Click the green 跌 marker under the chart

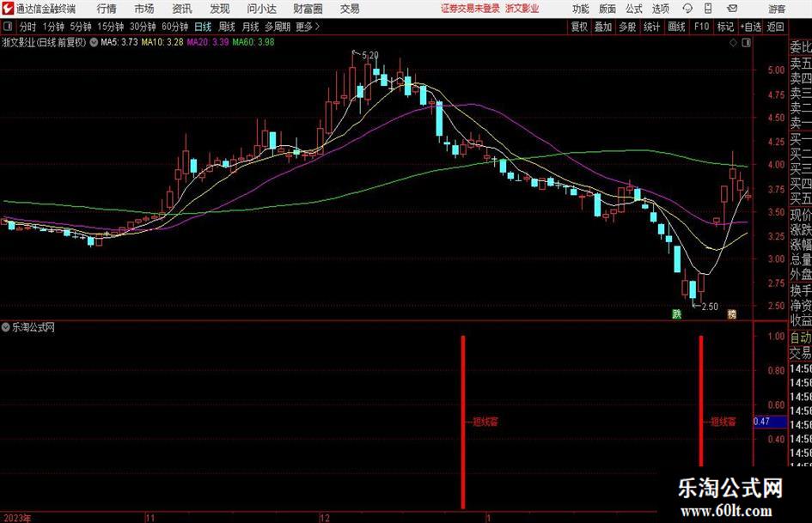point(676,313)
